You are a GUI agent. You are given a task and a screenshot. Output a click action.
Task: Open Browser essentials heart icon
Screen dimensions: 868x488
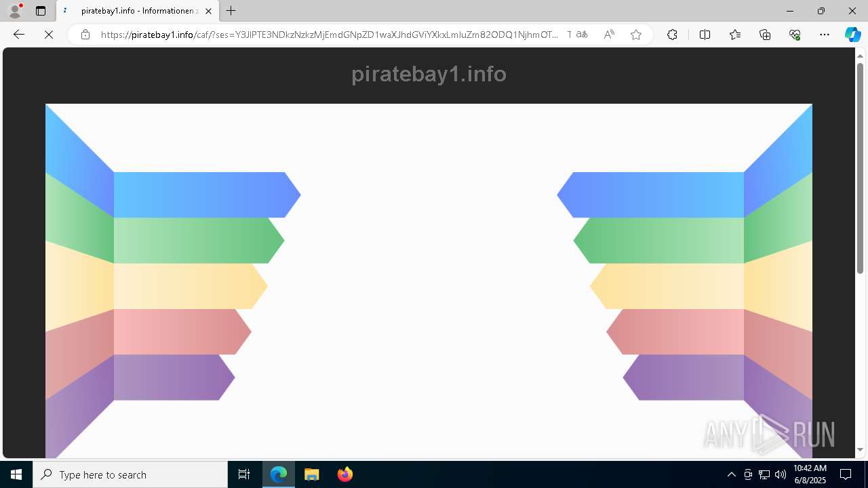pyautogui.click(x=795, y=35)
